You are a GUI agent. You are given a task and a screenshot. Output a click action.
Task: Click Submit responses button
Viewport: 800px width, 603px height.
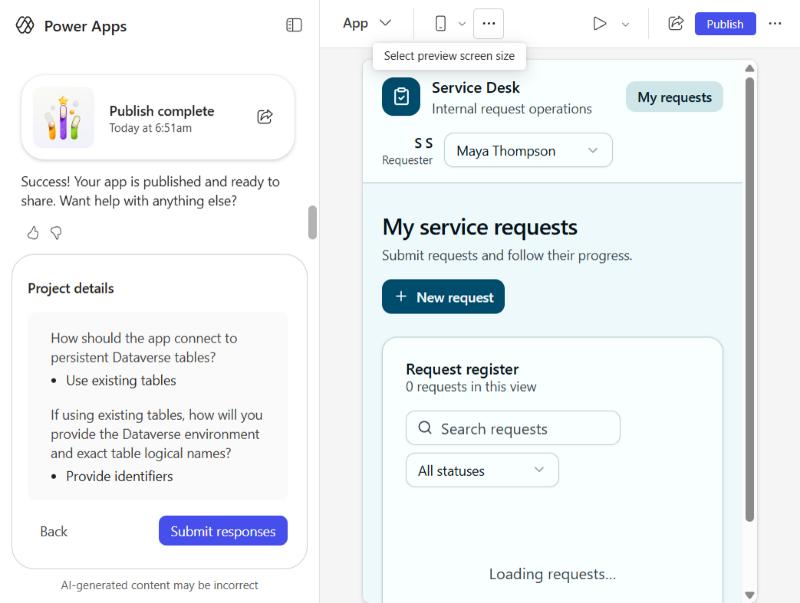(x=223, y=531)
